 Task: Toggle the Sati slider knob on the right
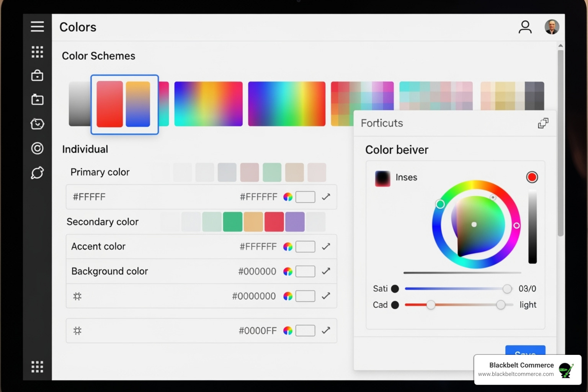click(x=508, y=289)
